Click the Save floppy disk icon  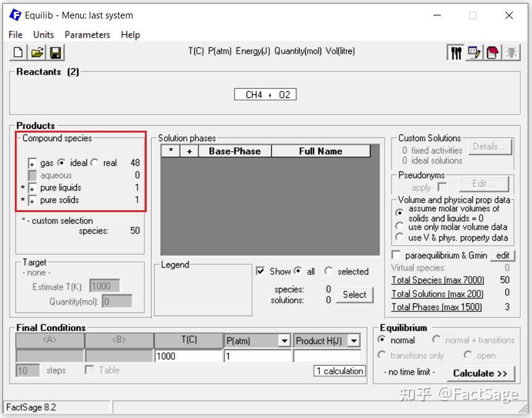point(55,52)
